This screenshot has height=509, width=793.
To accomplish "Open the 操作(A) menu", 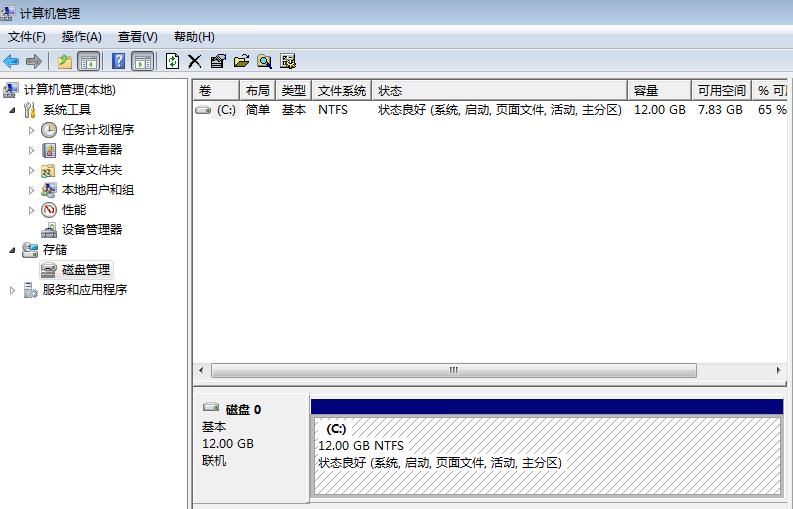I will [x=81, y=37].
